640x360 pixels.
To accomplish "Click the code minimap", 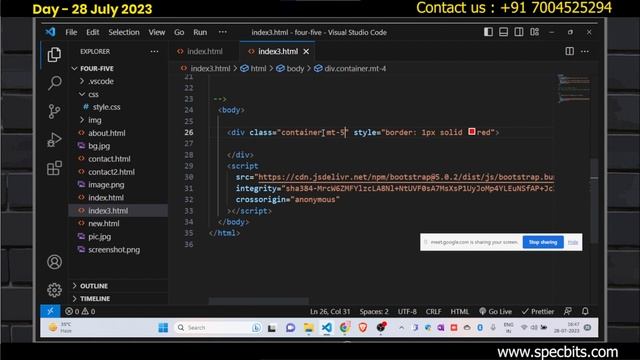I will (573, 88).
